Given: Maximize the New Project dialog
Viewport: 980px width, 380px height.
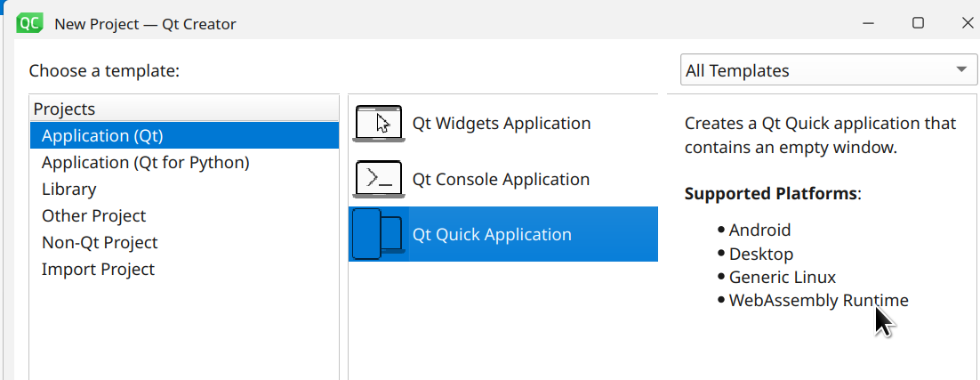Looking at the screenshot, I should [x=918, y=23].
